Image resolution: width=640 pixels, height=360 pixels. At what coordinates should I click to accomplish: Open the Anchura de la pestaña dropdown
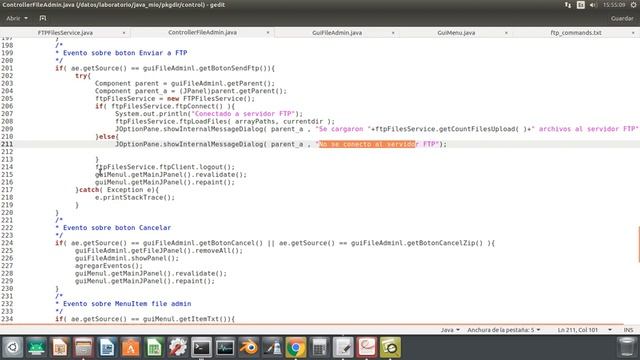[x=504, y=330]
